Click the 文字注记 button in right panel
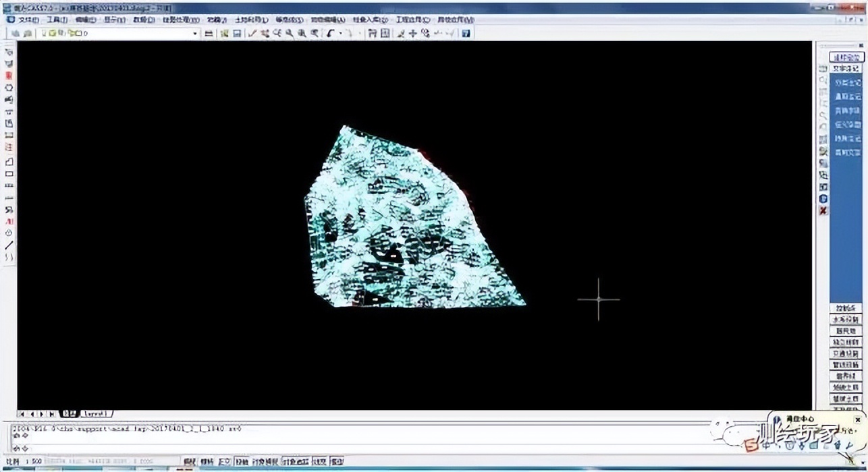Image resolution: width=868 pixels, height=472 pixels. [x=846, y=69]
